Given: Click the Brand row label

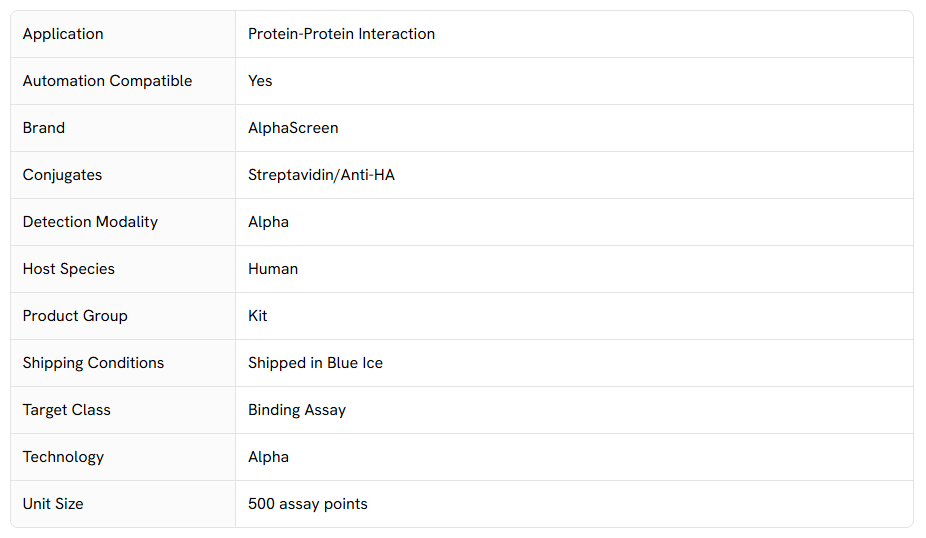Looking at the screenshot, I should [44, 128].
